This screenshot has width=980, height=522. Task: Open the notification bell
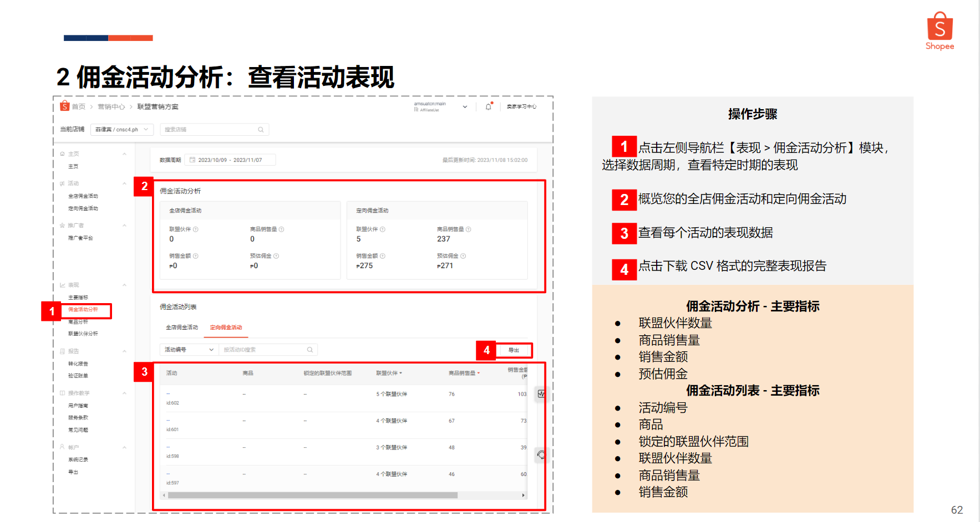(x=489, y=106)
